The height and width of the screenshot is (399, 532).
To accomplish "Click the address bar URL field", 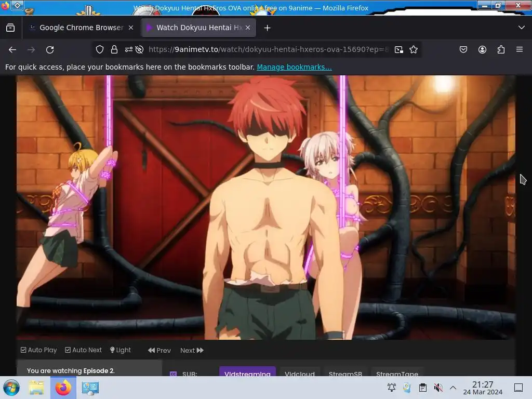I will (268, 49).
